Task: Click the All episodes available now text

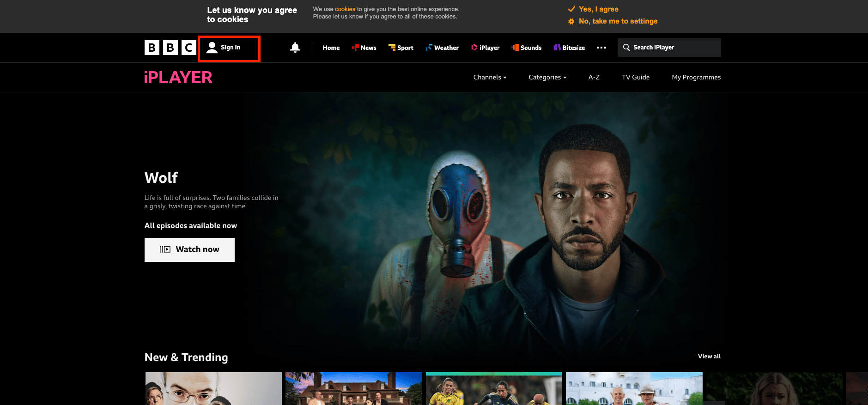Action: pyautogui.click(x=191, y=226)
